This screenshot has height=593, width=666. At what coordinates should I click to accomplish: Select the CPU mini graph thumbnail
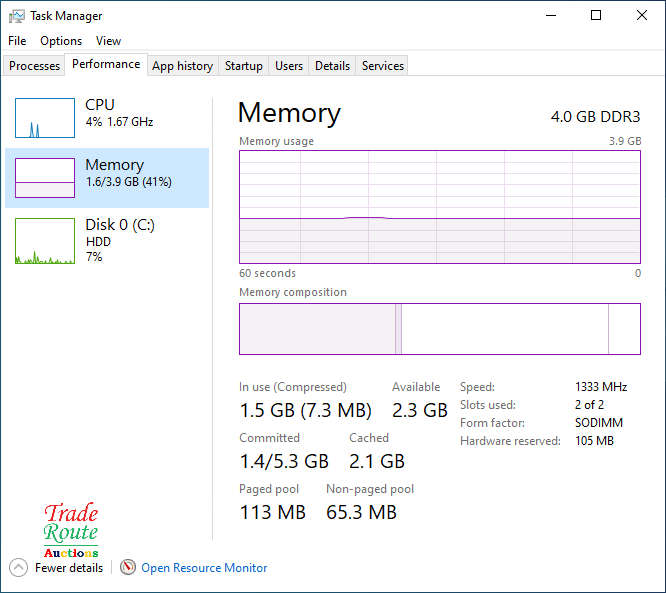pos(45,118)
